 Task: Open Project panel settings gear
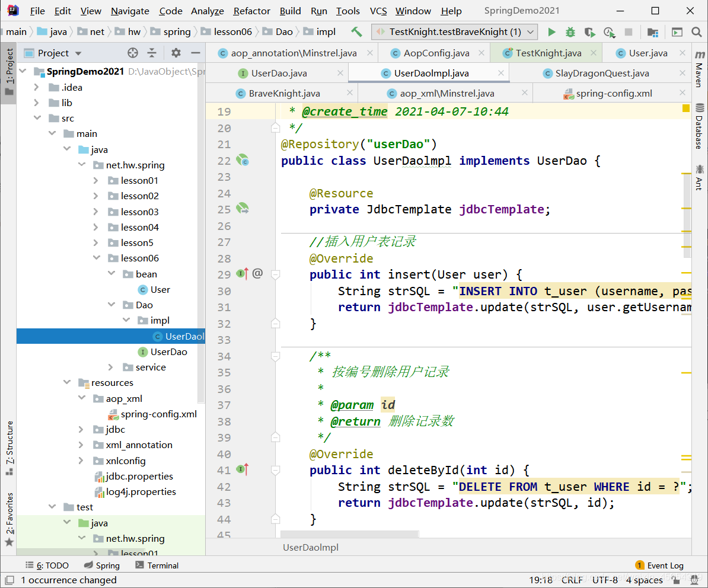click(x=176, y=53)
